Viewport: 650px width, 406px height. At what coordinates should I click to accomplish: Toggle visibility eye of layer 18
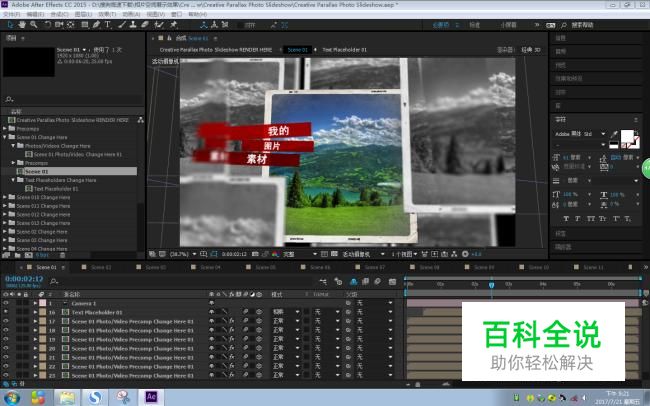(6, 331)
